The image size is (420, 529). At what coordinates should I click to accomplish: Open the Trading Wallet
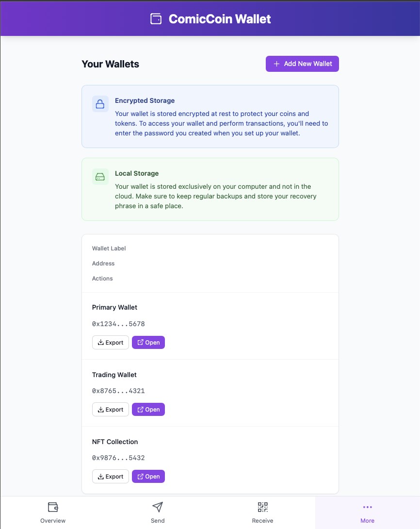tap(148, 410)
